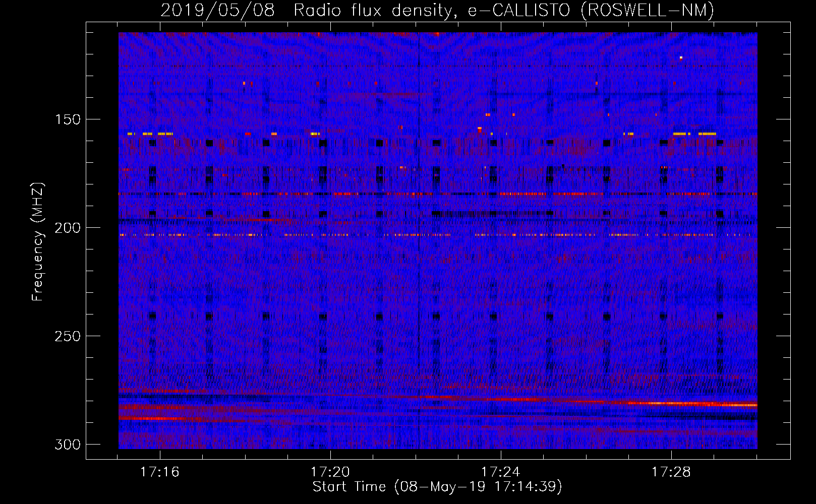Click the 150 MHz frequency tick label

click(x=67, y=119)
